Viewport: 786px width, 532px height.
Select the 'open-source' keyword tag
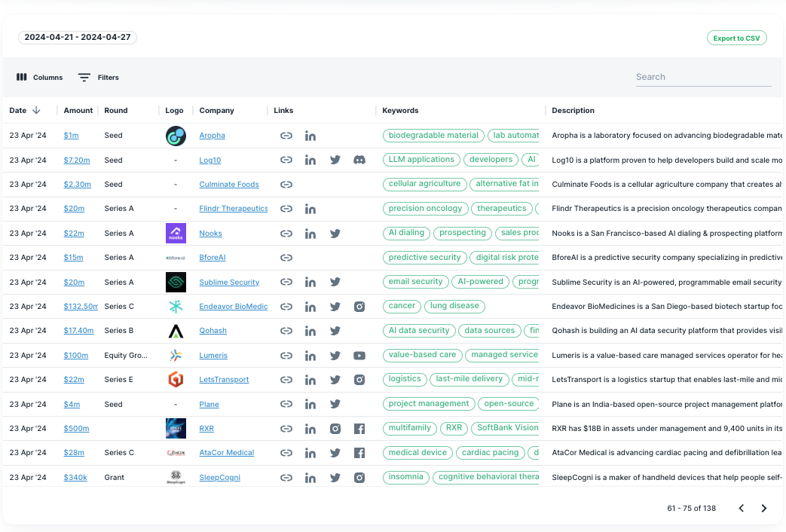click(509, 404)
